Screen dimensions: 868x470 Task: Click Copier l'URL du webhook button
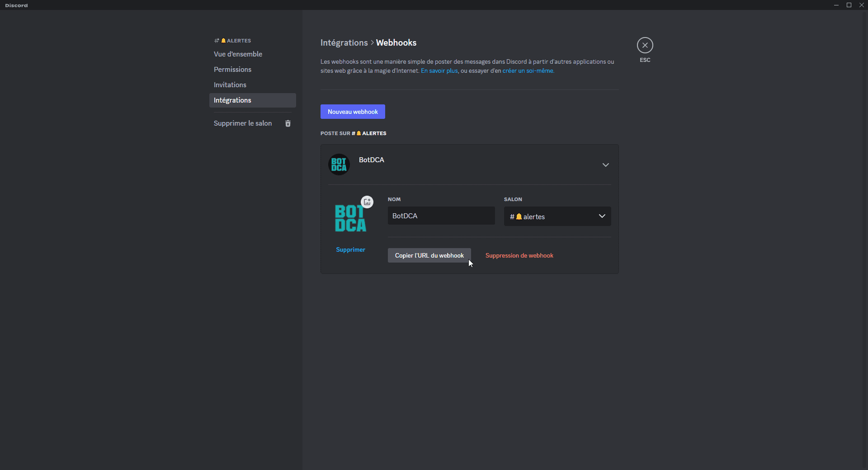(x=429, y=255)
